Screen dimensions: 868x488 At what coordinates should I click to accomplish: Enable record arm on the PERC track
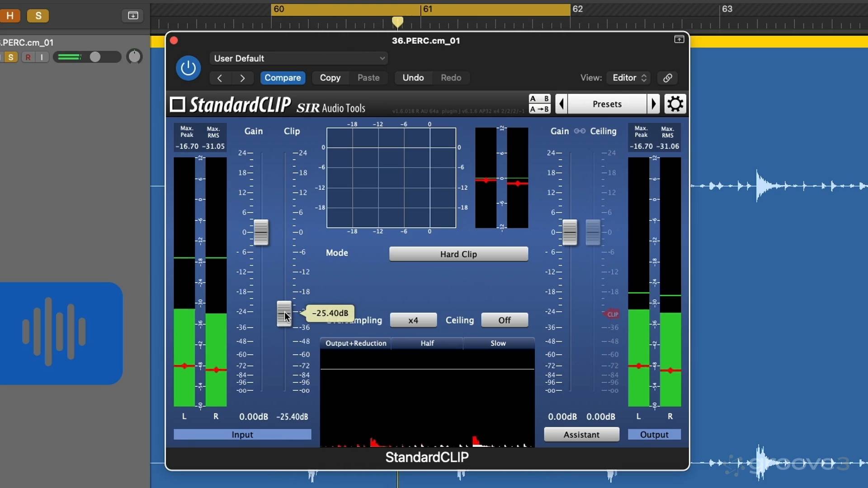coord(28,56)
